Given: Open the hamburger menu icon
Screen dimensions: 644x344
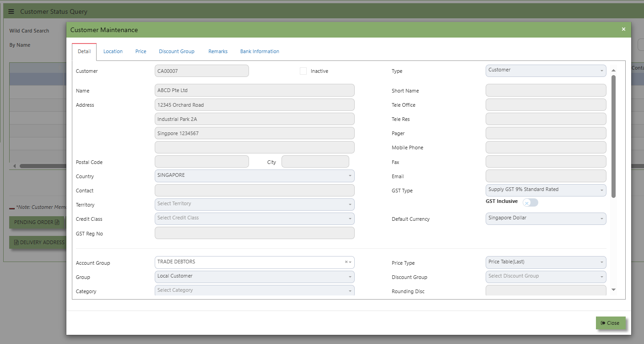Looking at the screenshot, I should (x=11, y=11).
